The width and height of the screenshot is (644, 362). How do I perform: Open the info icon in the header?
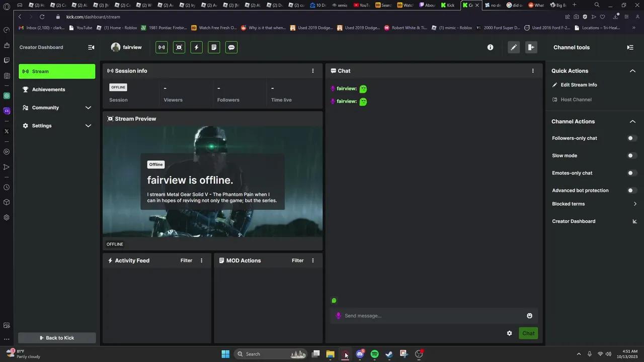(490, 47)
